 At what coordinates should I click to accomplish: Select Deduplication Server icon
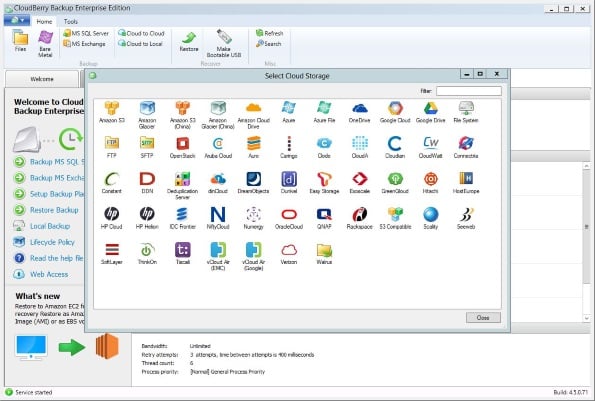pos(183,186)
